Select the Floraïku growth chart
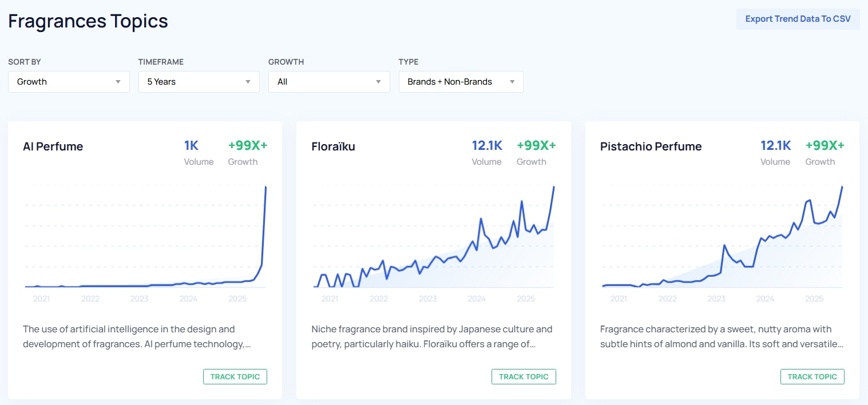 [x=433, y=240]
